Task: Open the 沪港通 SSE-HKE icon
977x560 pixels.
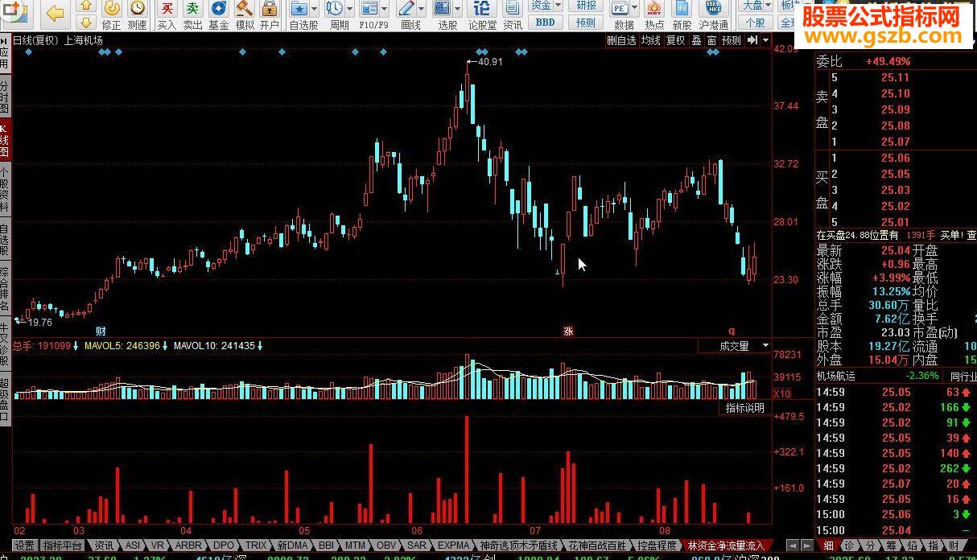Action: [713, 8]
